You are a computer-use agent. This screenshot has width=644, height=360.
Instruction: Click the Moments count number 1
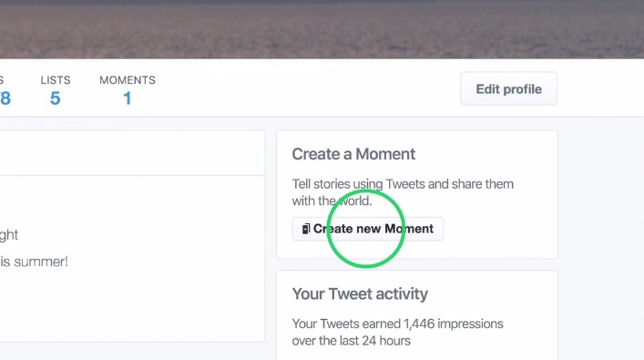[127, 98]
